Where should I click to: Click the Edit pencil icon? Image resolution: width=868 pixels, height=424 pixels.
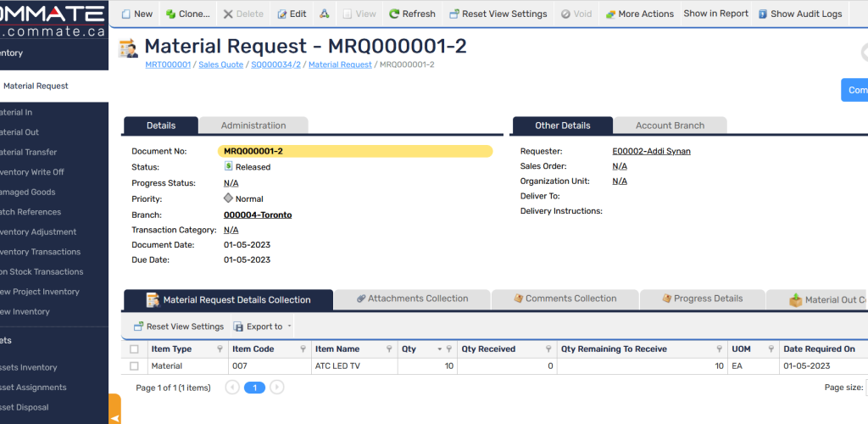coord(283,14)
